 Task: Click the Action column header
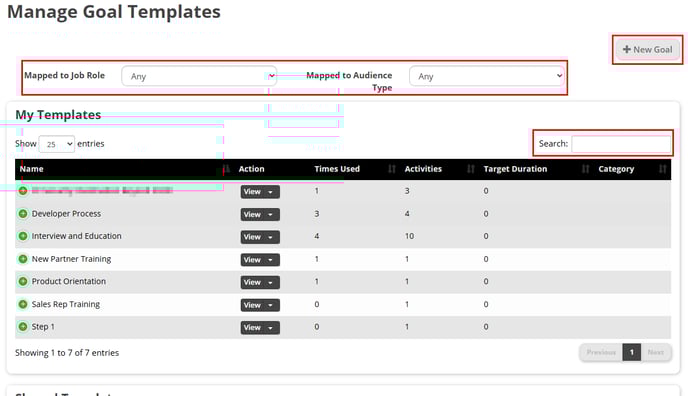pos(251,169)
